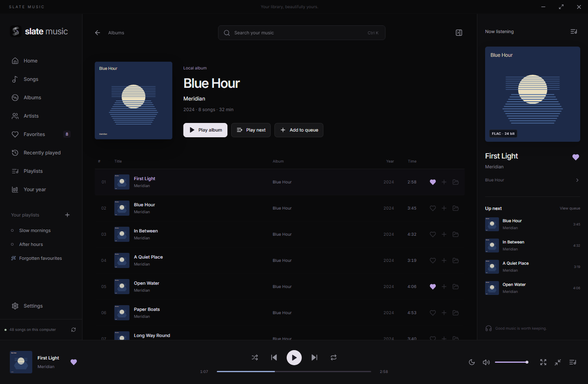Unfavorite the Open Water track
Screen dimensions: 588x384
433,287
